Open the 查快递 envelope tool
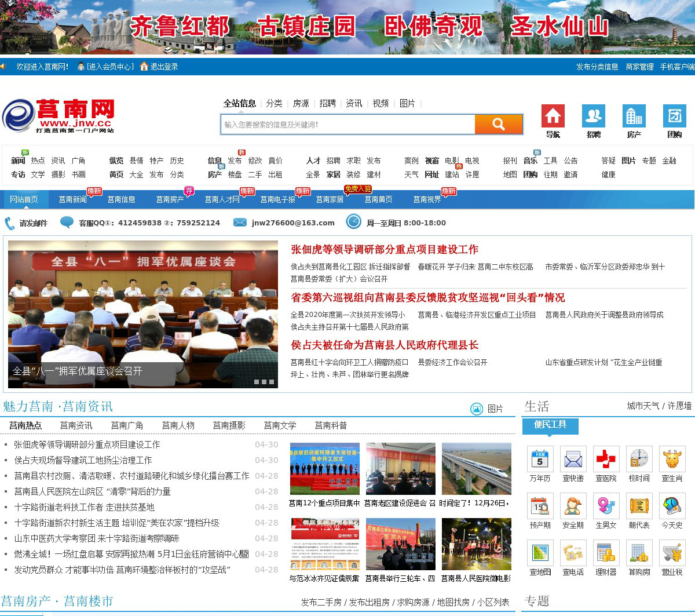The image size is (695, 616). coord(573,459)
